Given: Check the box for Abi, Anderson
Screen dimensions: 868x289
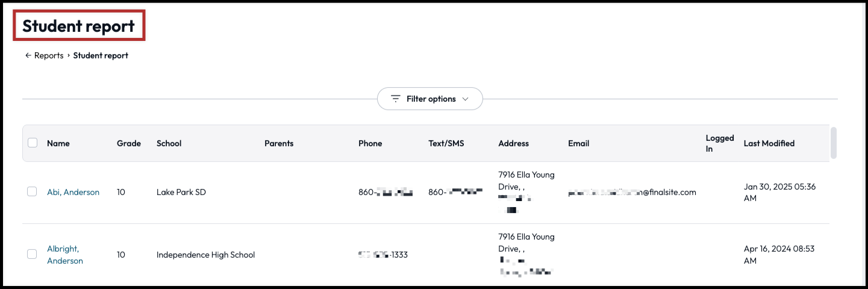Looking at the screenshot, I should (33, 191).
